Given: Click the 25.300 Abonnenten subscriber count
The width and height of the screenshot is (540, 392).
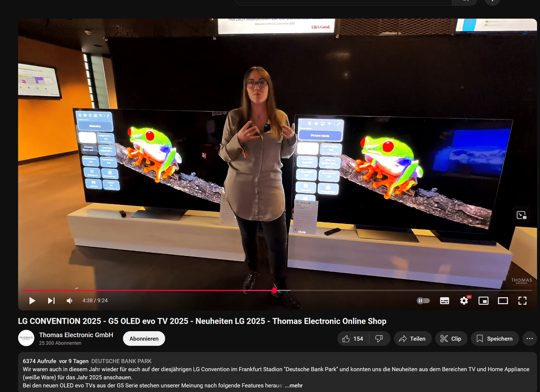Looking at the screenshot, I should click(x=60, y=343).
